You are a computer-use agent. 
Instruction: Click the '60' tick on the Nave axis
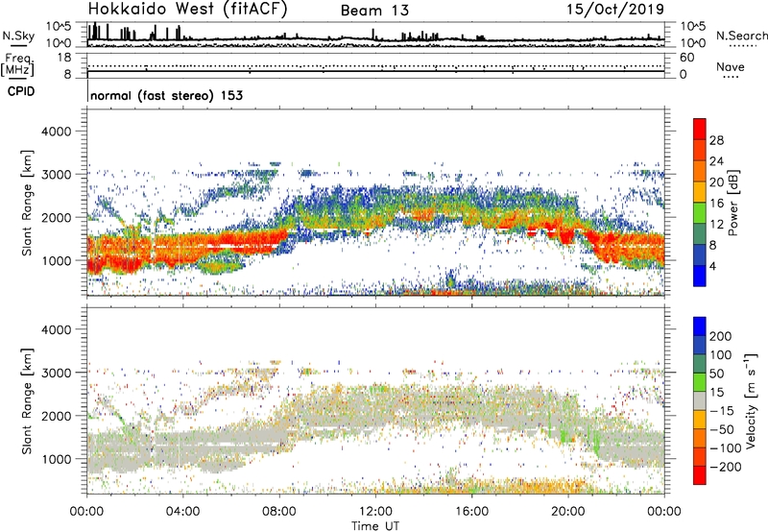coord(686,58)
